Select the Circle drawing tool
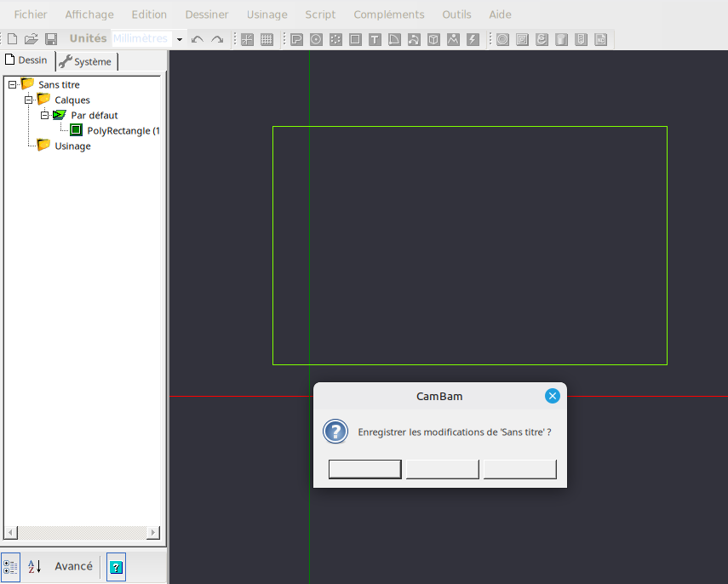The height and width of the screenshot is (584, 728). [x=316, y=39]
